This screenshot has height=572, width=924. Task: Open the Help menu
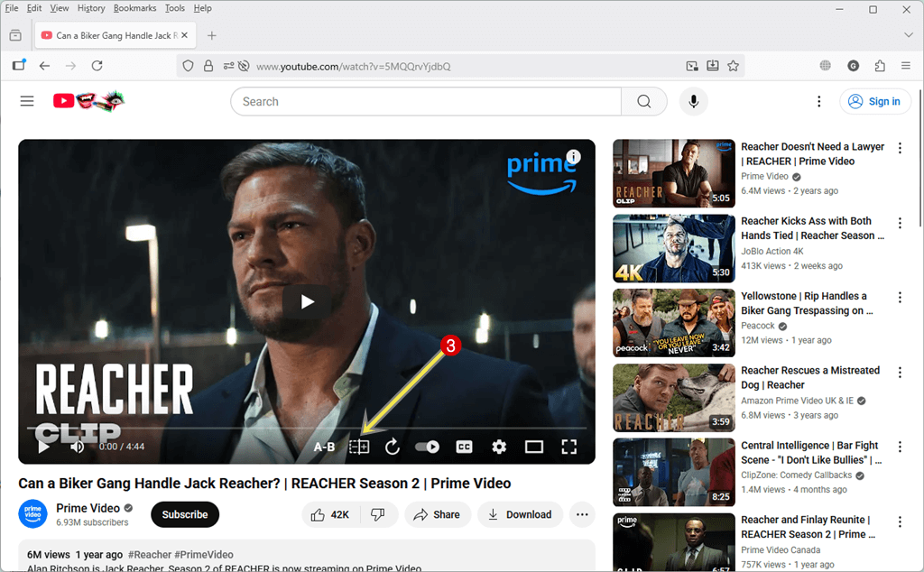tap(202, 8)
